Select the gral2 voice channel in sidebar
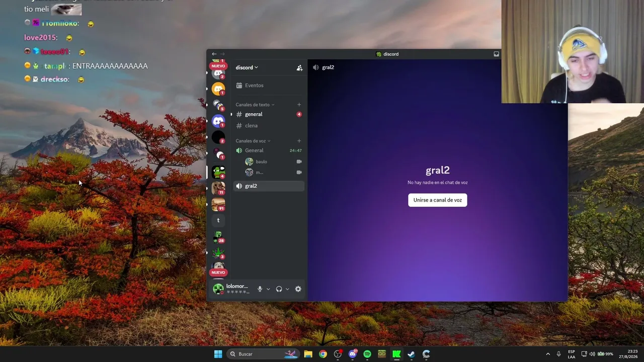This screenshot has width=644, height=362. pos(268,186)
